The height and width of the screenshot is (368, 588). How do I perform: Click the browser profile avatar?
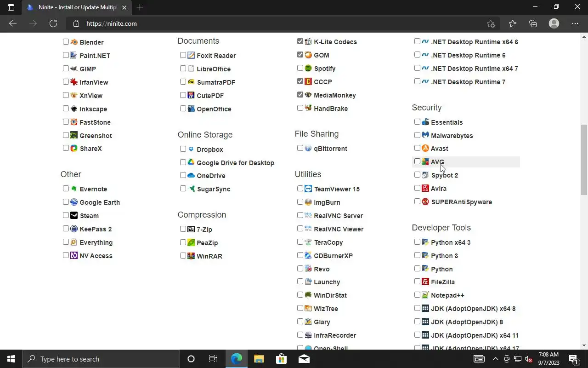point(554,23)
